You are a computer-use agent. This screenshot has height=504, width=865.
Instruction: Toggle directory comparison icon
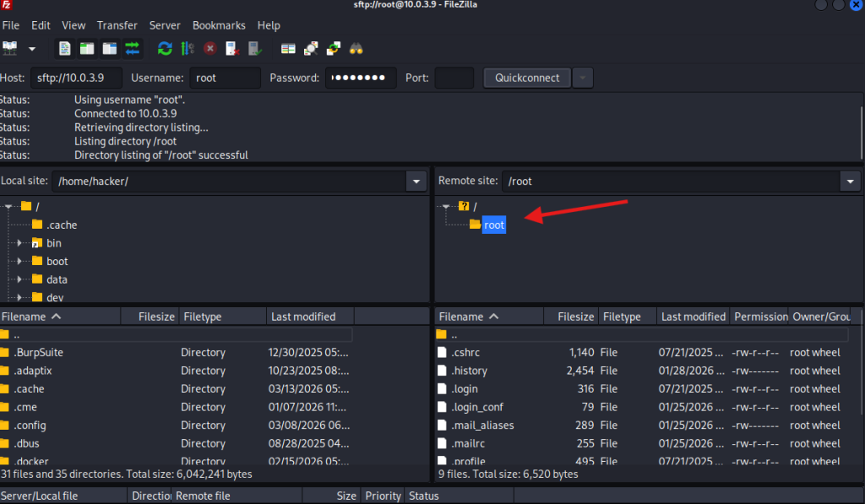coord(312,48)
